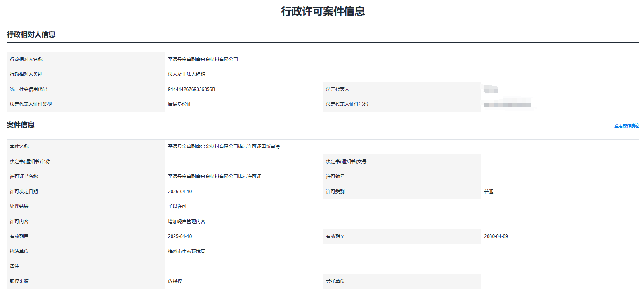
Task: Click the 查看操作痕迹 link
Action: 626,126
